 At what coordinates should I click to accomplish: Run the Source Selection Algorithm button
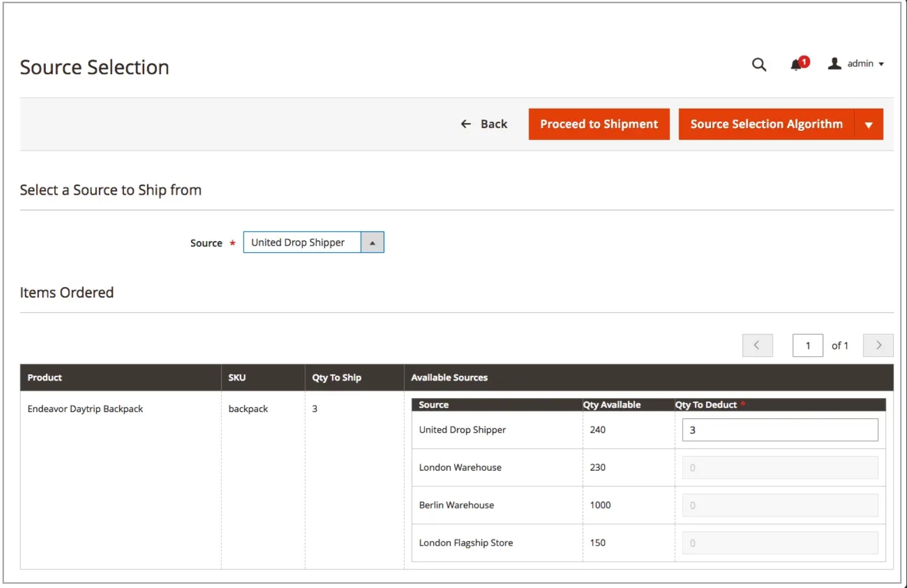click(x=766, y=124)
